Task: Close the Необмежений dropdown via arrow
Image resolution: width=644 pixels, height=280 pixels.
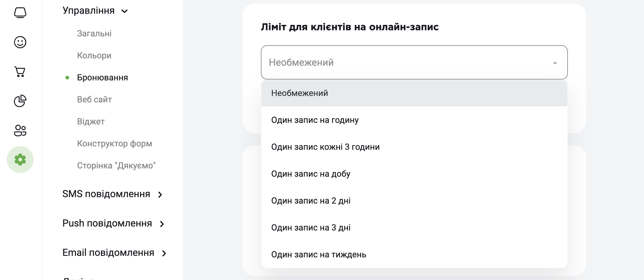Action: [555, 63]
